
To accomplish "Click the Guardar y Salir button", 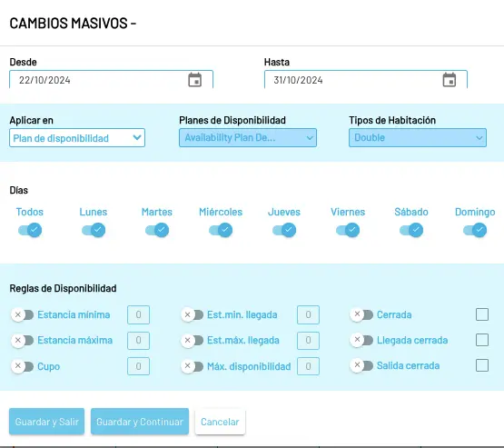I will point(47,422).
